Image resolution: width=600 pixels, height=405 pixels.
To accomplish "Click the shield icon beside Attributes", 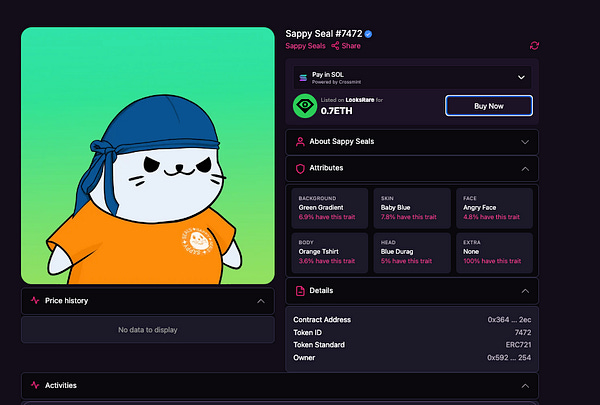I will coord(300,168).
